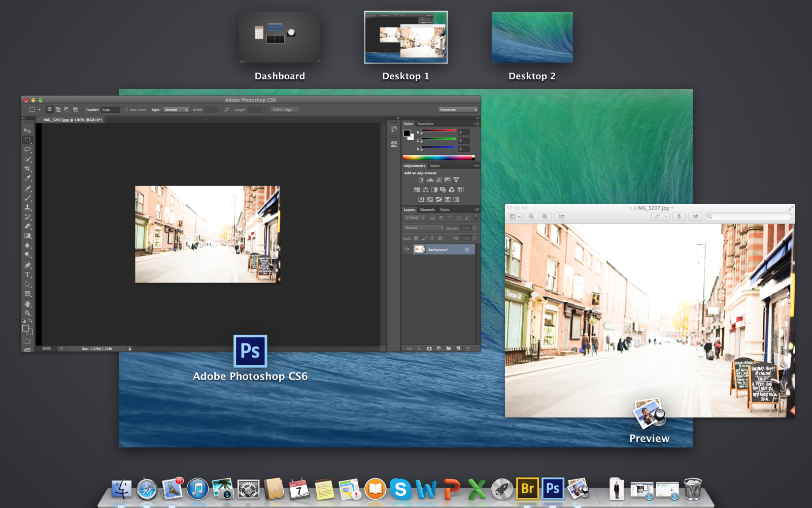
Task: Click the foreground color swatch in Color panel
Action: [x=407, y=133]
